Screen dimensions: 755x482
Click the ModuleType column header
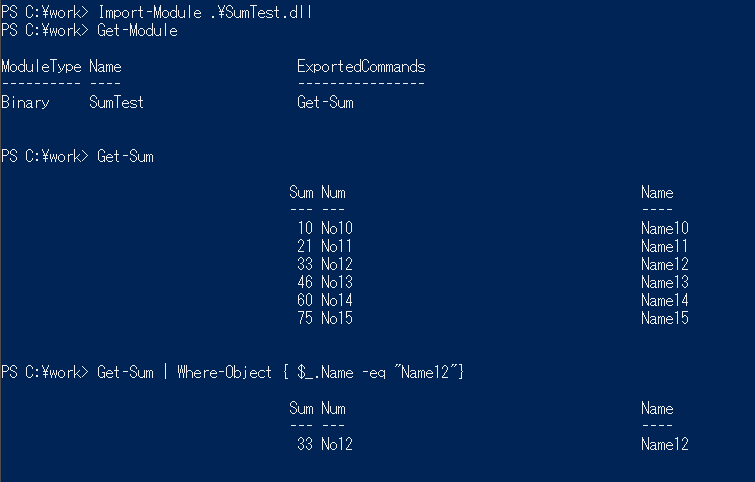(x=41, y=67)
